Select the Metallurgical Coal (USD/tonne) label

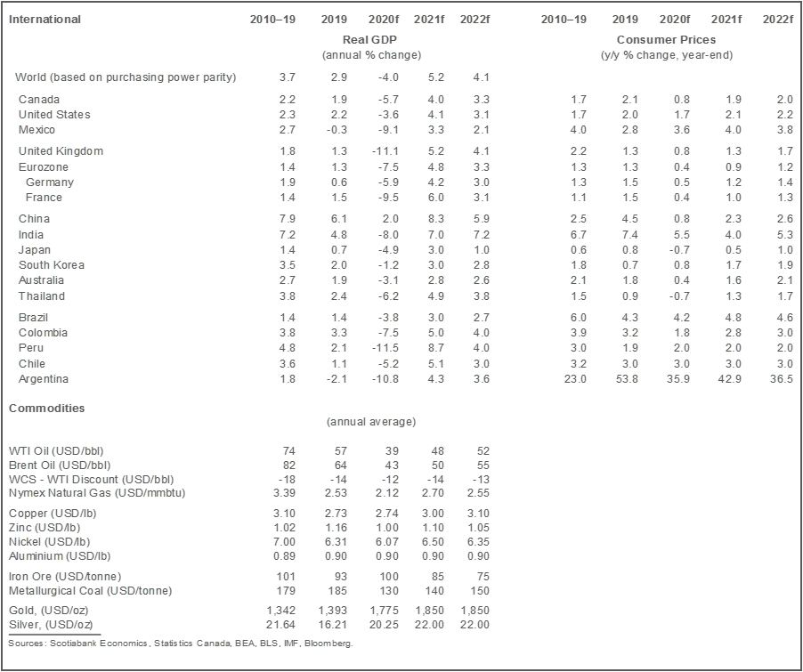click(x=90, y=591)
